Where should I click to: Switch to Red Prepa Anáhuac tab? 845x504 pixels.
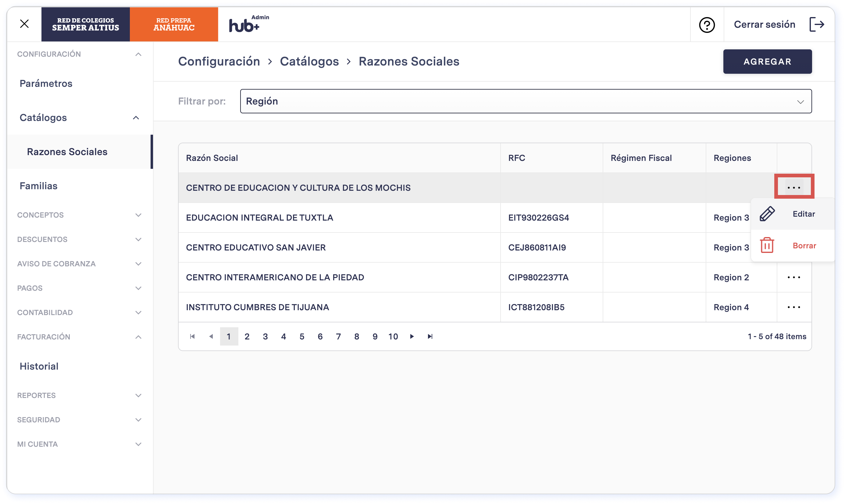(x=174, y=24)
